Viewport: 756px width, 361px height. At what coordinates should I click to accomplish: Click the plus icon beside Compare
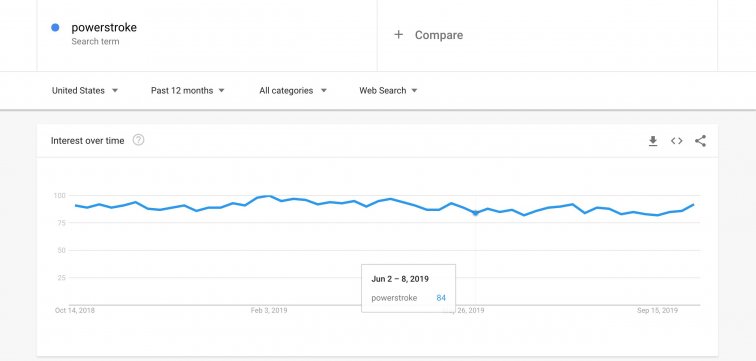tap(398, 35)
